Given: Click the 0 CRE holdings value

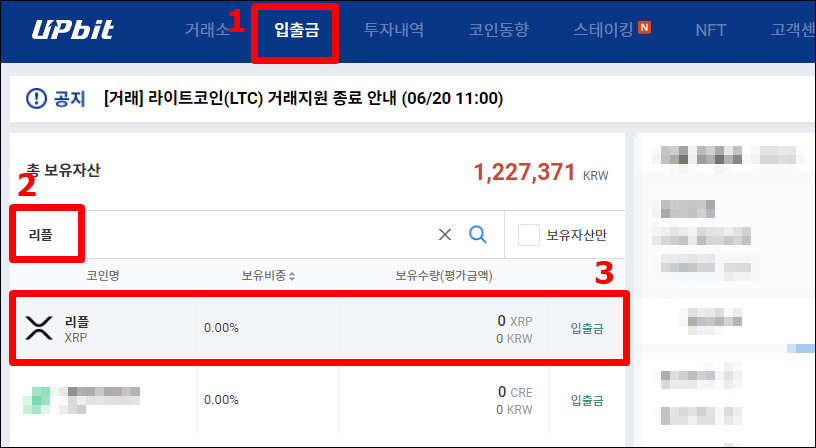Looking at the screenshot, I should click(x=515, y=392).
